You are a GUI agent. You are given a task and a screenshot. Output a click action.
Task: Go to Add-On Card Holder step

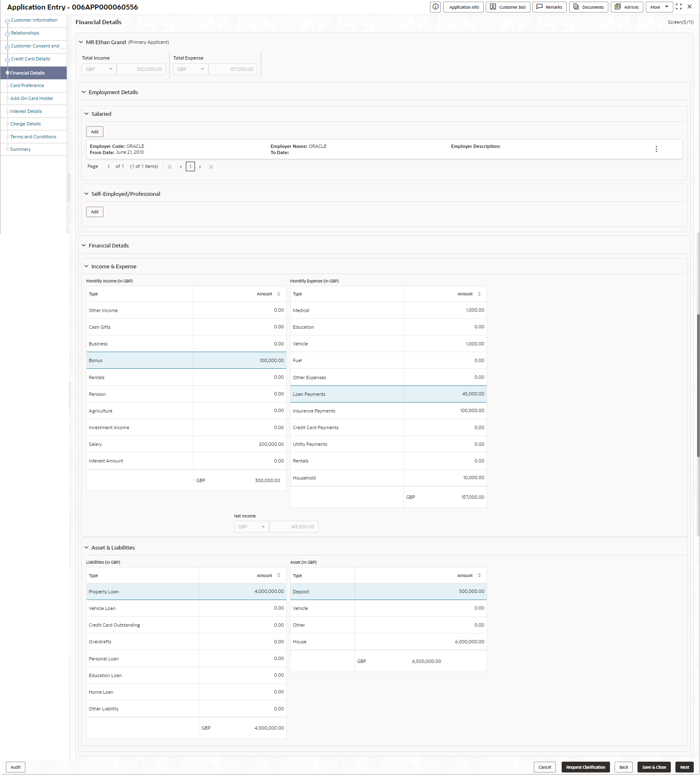[x=32, y=98]
